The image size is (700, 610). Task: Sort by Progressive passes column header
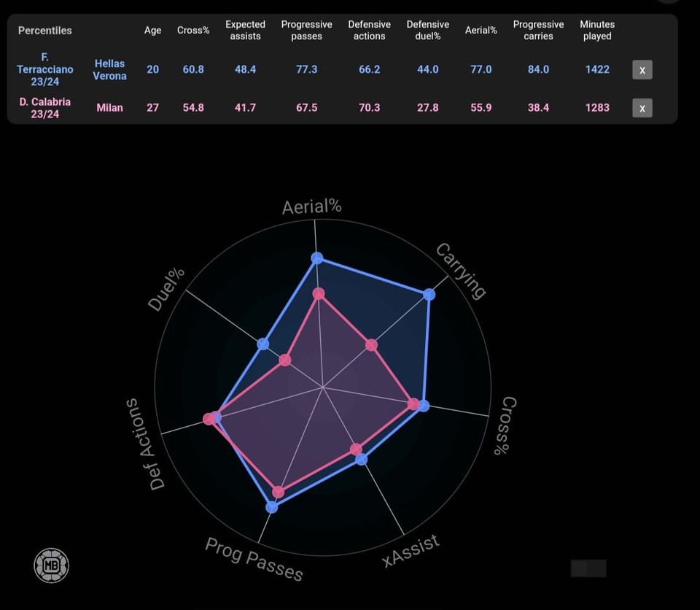(x=306, y=31)
